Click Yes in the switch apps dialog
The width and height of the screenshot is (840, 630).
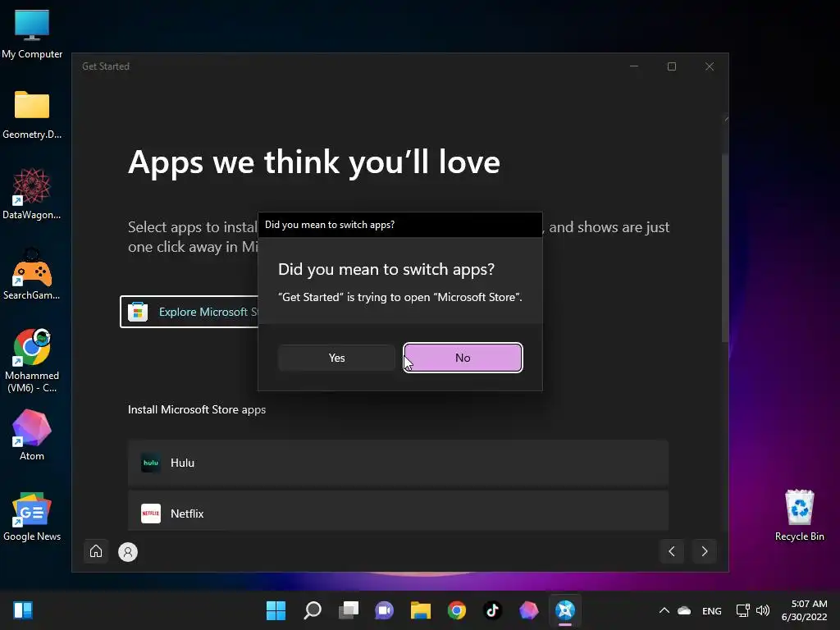[x=336, y=358]
